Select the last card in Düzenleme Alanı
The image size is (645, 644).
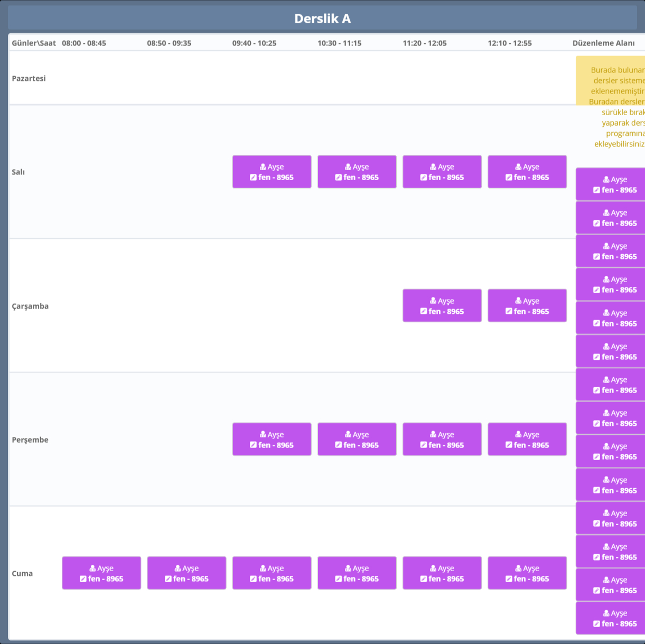pyautogui.click(x=611, y=618)
